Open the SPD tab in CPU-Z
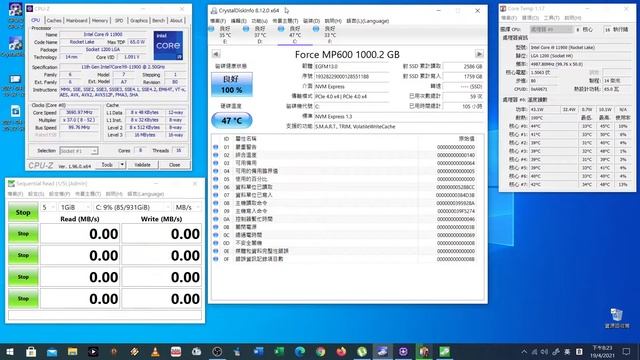The width and height of the screenshot is (640, 360). click(x=119, y=20)
